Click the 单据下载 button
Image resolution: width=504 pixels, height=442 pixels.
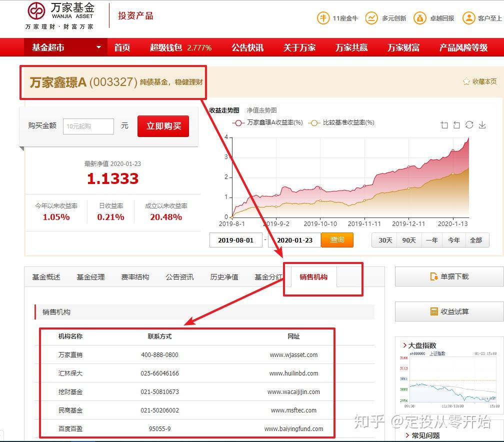click(449, 276)
